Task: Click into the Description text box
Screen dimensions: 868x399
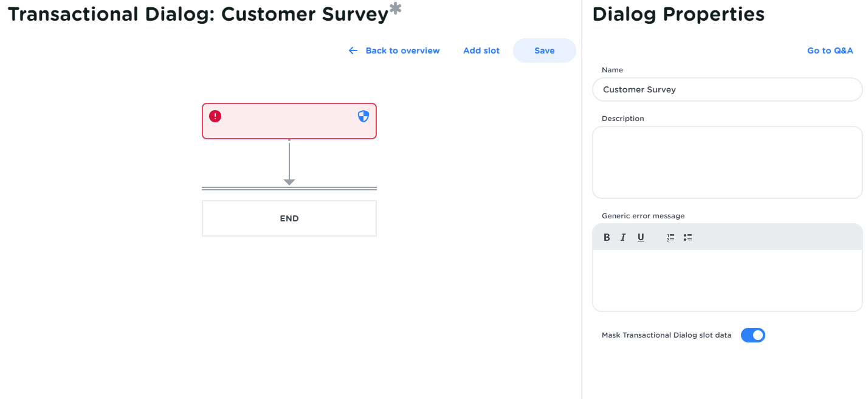Action: click(727, 162)
